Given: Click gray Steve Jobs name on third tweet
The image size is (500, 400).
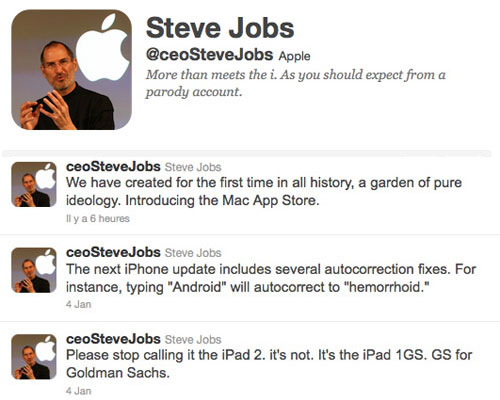Looking at the screenshot, I should (x=193, y=340).
